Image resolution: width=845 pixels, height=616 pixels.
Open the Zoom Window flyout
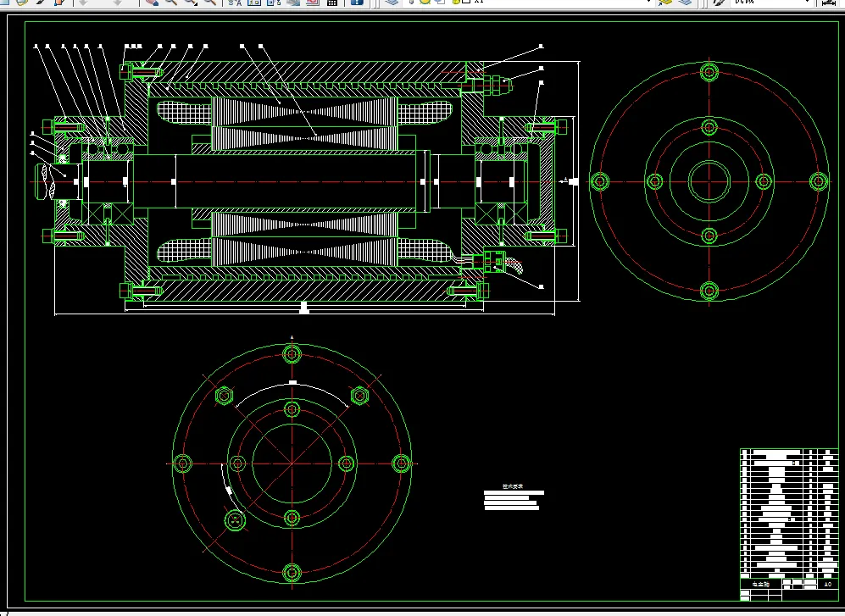point(190,3)
